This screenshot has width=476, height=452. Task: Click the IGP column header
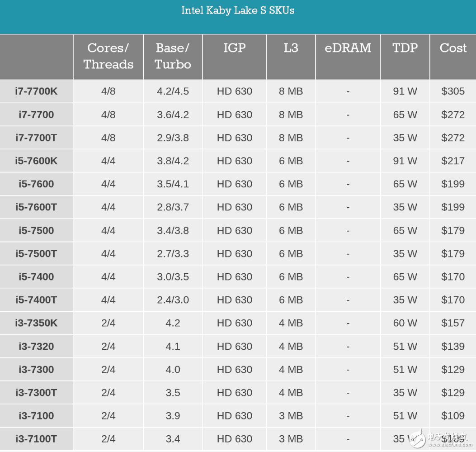pyautogui.click(x=235, y=48)
